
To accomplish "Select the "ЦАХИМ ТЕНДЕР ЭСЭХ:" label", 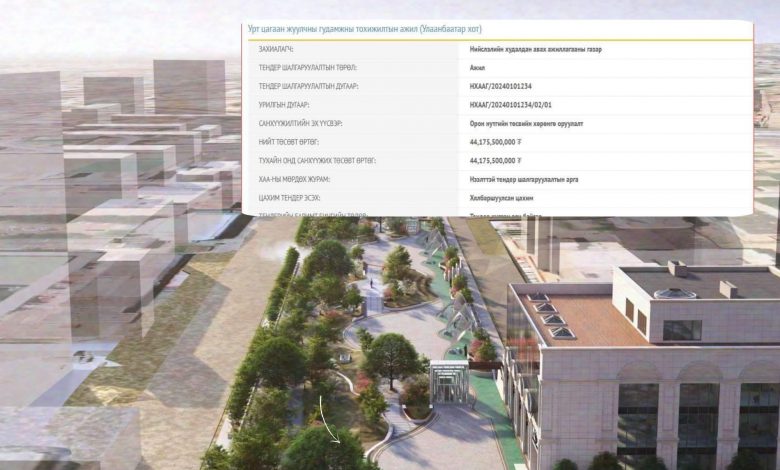I will [290, 198].
